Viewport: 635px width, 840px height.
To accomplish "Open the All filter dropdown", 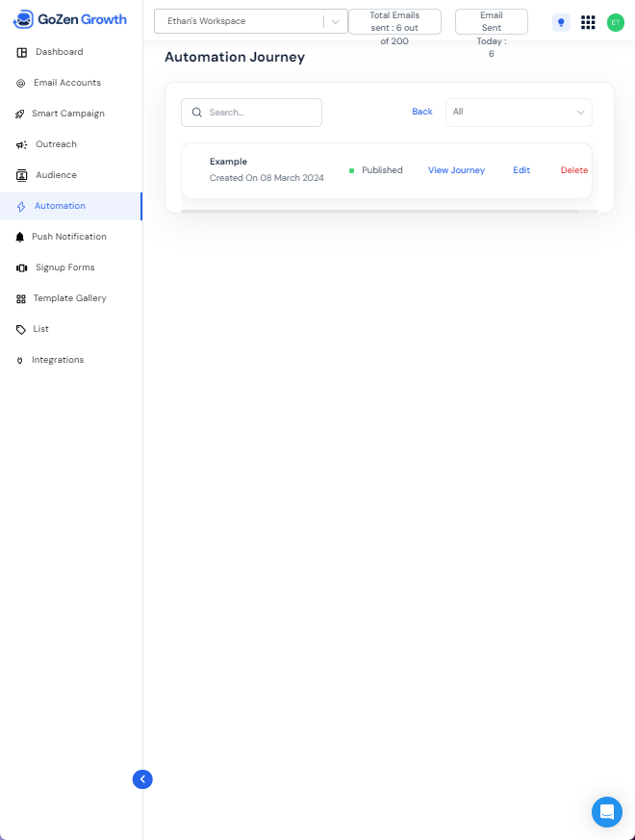I will pyautogui.click(x=519, y=112).
